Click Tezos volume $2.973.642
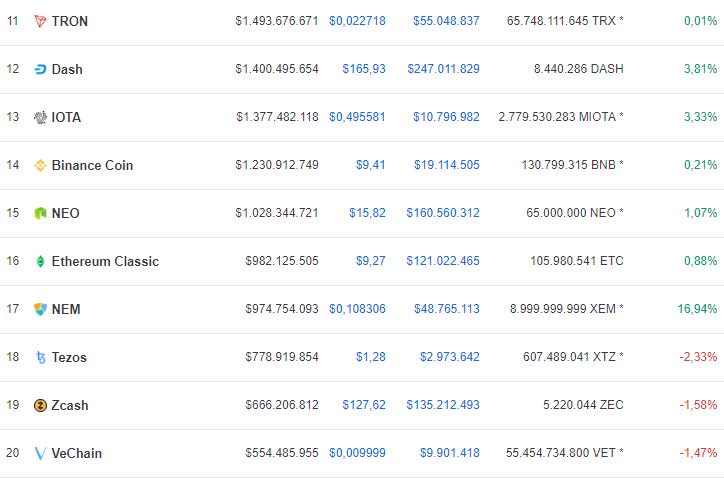The image size is (724, 484). (450, 357)
